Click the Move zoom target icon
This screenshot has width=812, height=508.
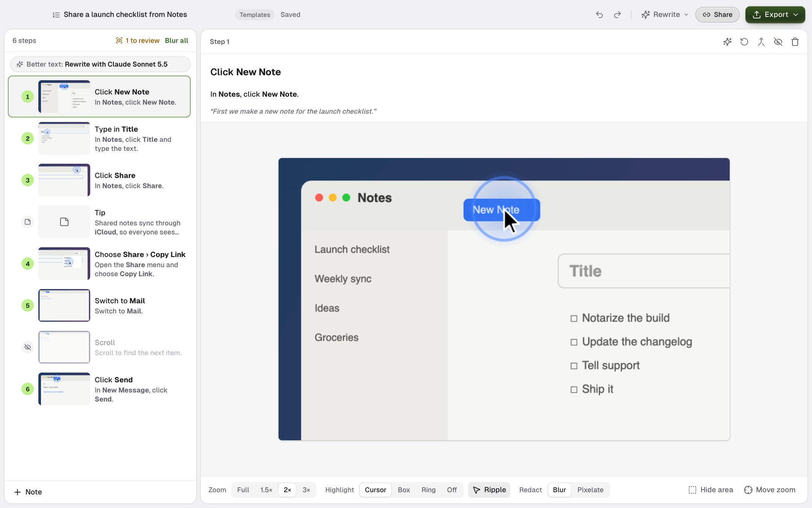point(748,490)
